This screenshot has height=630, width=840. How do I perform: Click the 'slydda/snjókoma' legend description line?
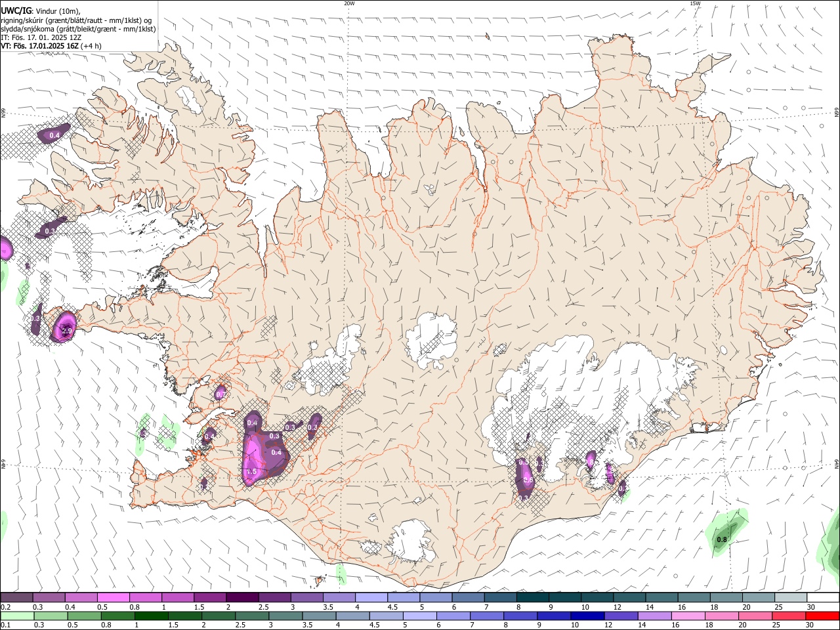[78, 29]
